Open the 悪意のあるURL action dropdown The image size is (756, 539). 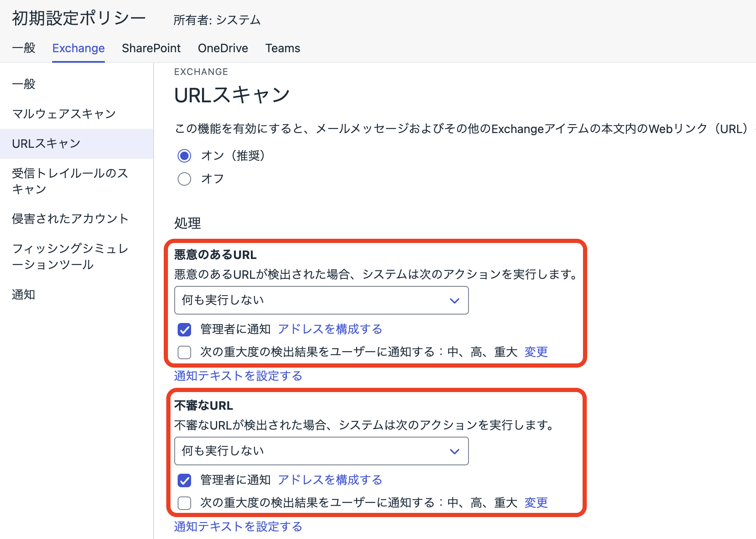point(321,300)
